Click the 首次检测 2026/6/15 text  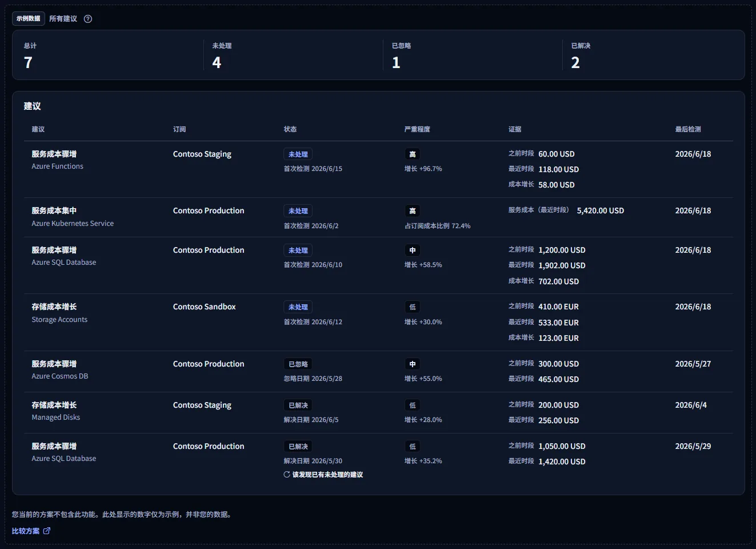pos(313,169)
